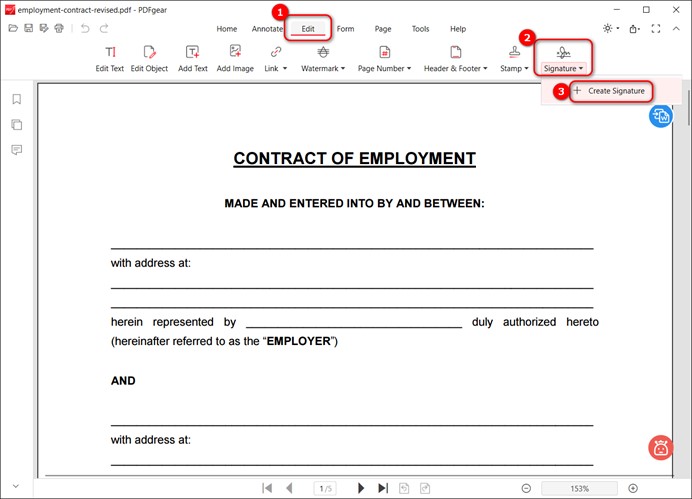The height and width of the screenshot is (499, 692).
Task: Switch to the Tools tab
Action: click(x=421, y=29)
